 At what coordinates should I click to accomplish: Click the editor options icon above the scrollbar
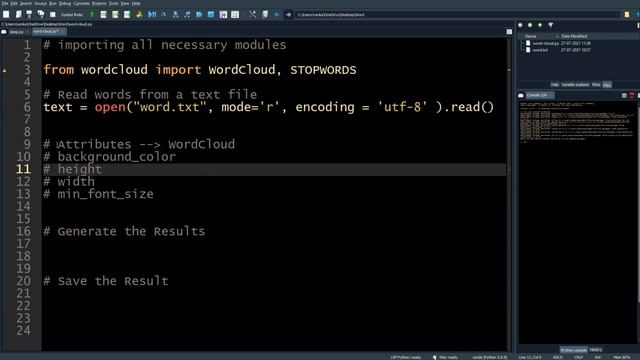pos(509,31)
